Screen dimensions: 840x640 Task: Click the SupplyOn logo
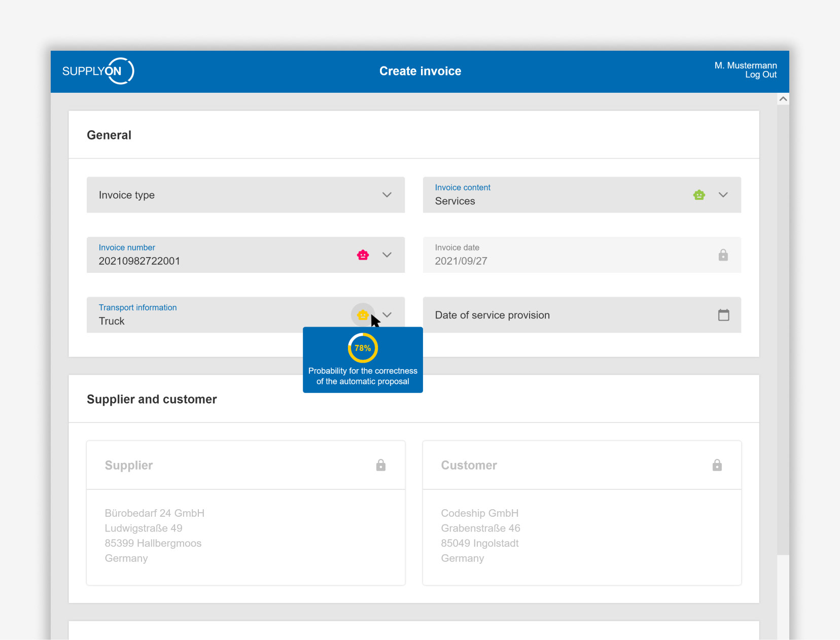tap(98, 71)
